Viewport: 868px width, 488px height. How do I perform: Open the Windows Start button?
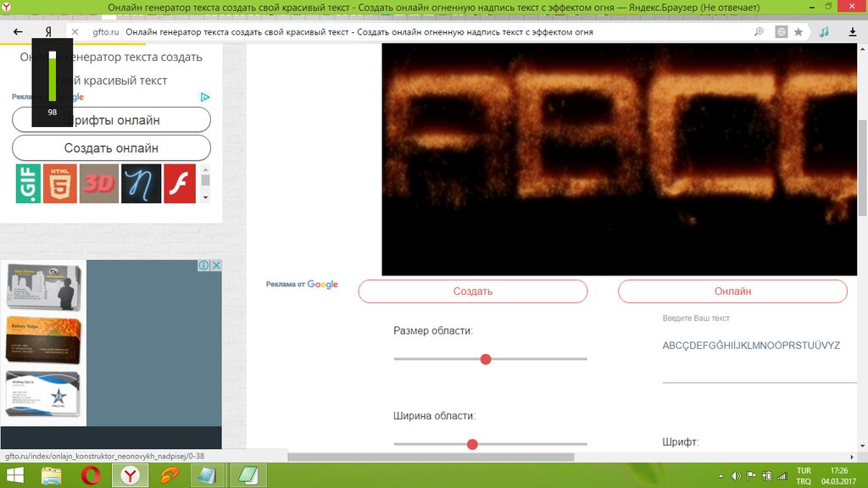pos(15,475)
